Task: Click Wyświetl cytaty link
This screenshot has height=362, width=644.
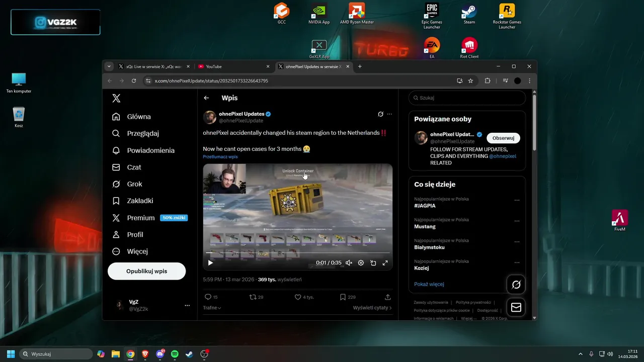Action: click(372, 308)
